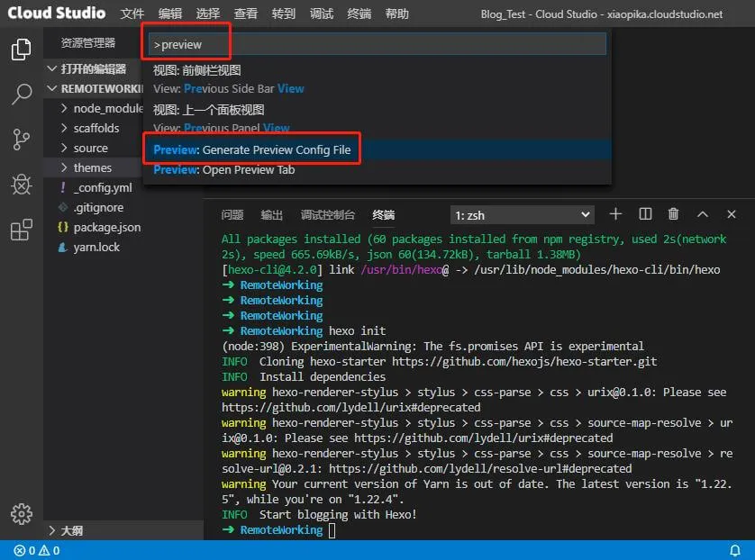Open the Source Control view
Screen dimensions: 755x560
(22, 140)
